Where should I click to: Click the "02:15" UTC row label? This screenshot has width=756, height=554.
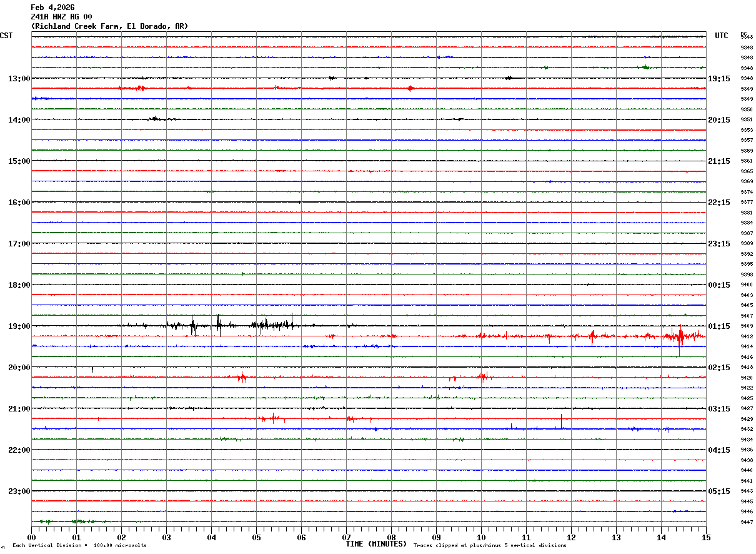(719, 368)
